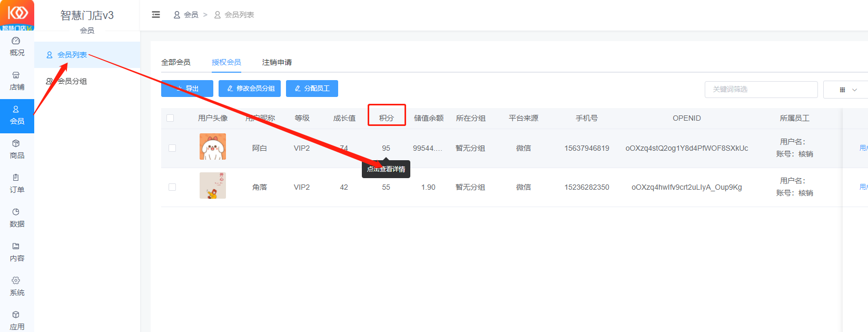Open the 应用 apps sidebar item
868x332 pixels.
pyautogui.click(x=17, y=321)
